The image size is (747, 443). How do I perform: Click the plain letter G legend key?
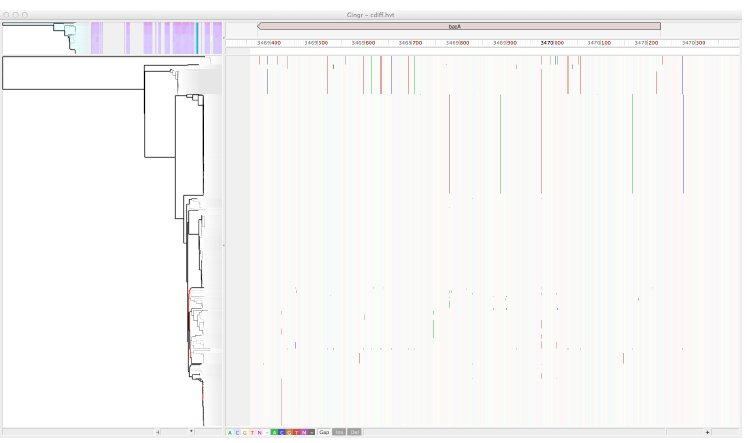(245, 433)
